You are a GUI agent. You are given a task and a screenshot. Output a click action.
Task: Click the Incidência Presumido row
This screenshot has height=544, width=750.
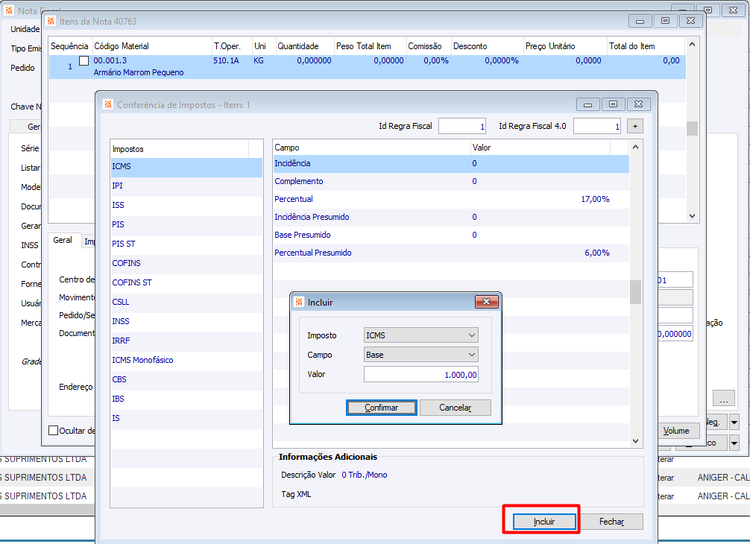click(451, 217)
